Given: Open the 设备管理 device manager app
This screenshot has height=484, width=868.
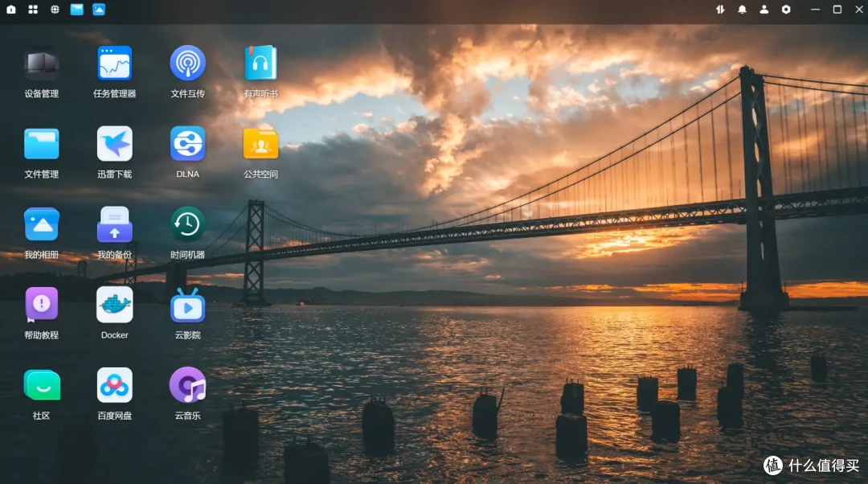Looking at the screenshot, I should tap(42, 64).
